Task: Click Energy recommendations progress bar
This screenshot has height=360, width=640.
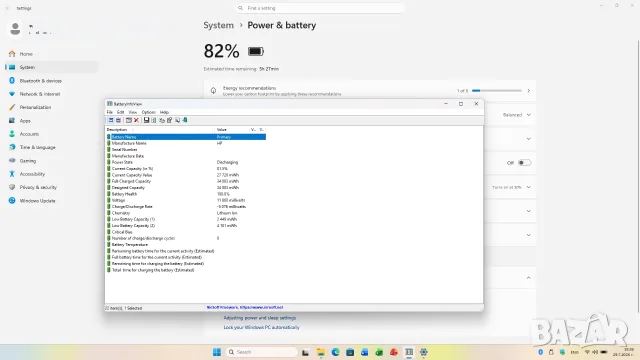Action: click(x=497, y=91)
